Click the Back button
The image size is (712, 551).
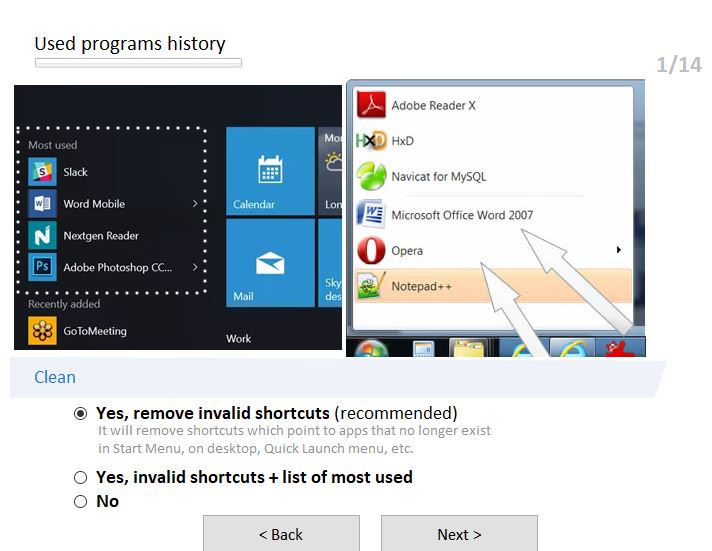click(x=281, y=533)
